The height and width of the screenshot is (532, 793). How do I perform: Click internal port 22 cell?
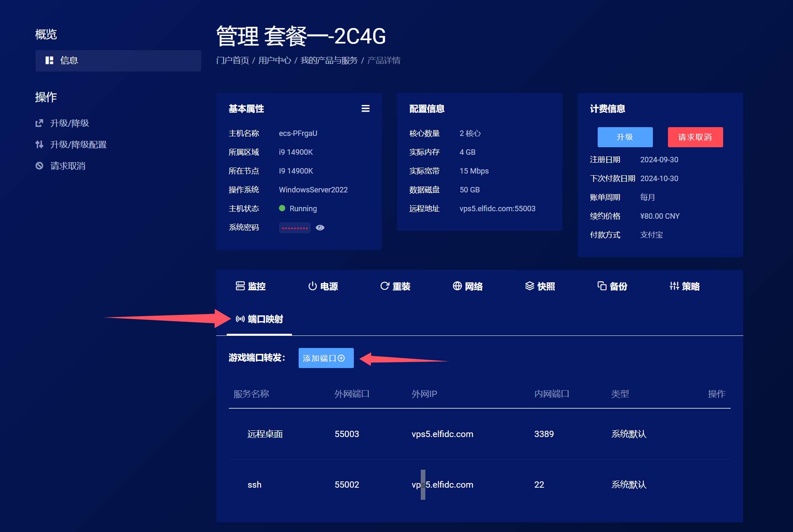pyautogui.click(x=539, y=485)
